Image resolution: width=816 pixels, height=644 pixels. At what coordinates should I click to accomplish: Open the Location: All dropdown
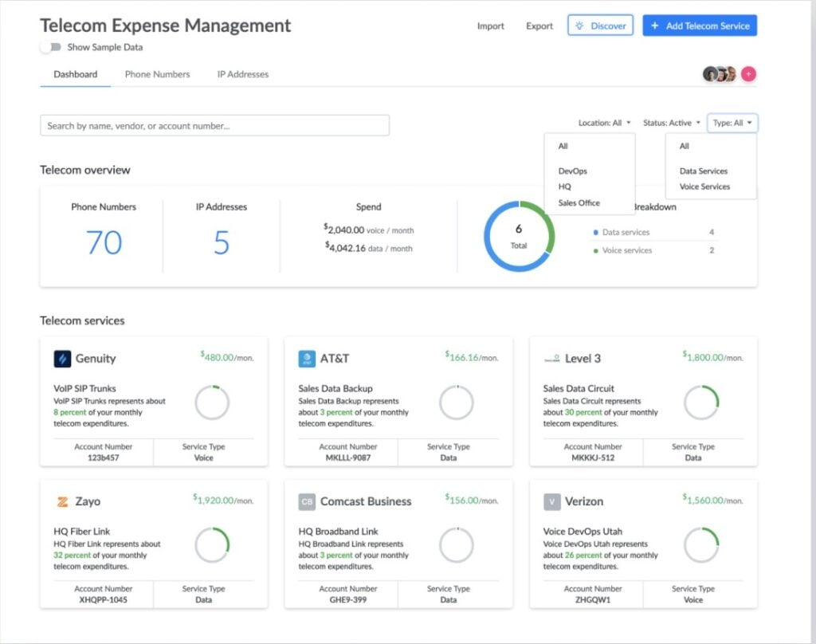pos(604,123)
